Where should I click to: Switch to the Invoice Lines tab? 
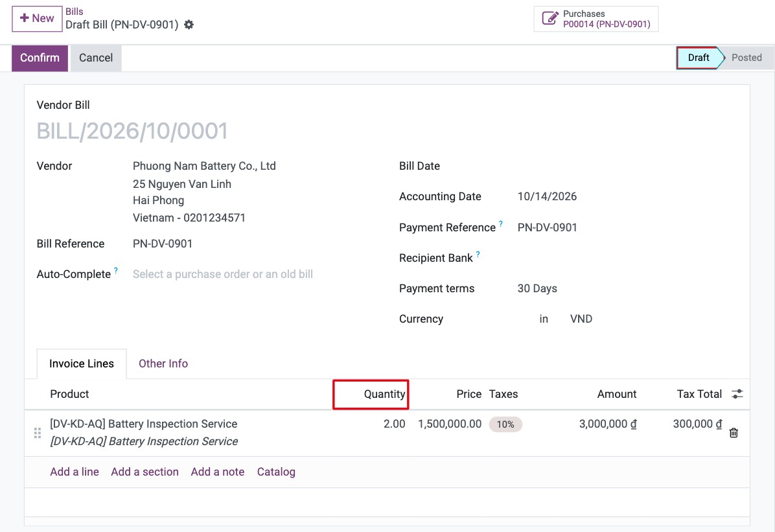point(82,364)
